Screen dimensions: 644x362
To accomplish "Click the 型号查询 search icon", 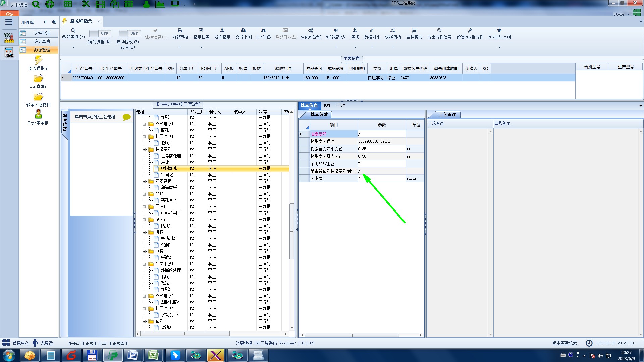I will tap(73, 31).
